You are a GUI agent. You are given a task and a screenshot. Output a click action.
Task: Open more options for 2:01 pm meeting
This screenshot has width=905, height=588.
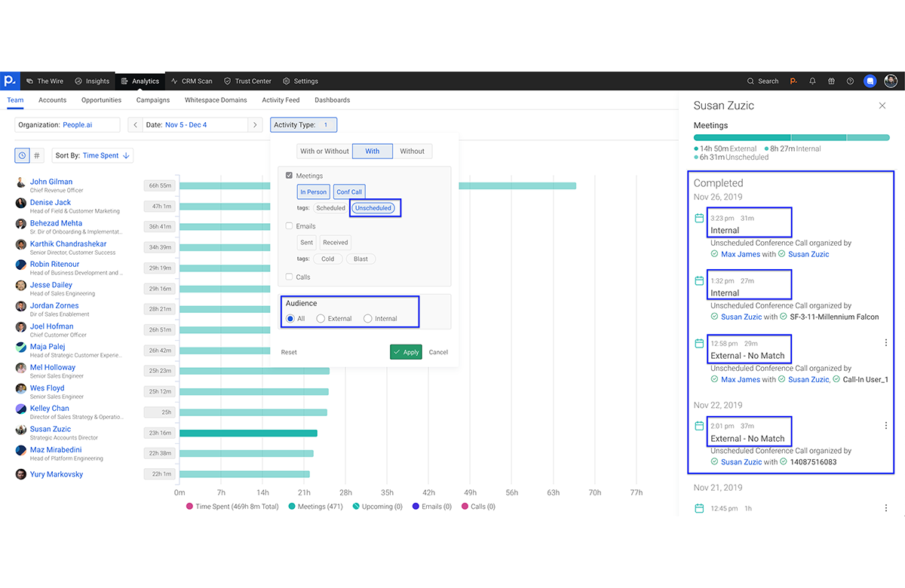click(886, 426)
